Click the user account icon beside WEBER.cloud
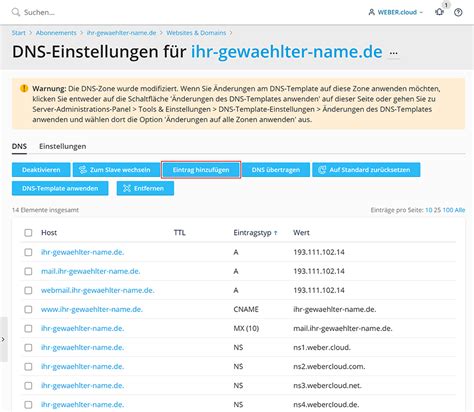This screenshot has width=474, height=412. (x=371, y=12)
